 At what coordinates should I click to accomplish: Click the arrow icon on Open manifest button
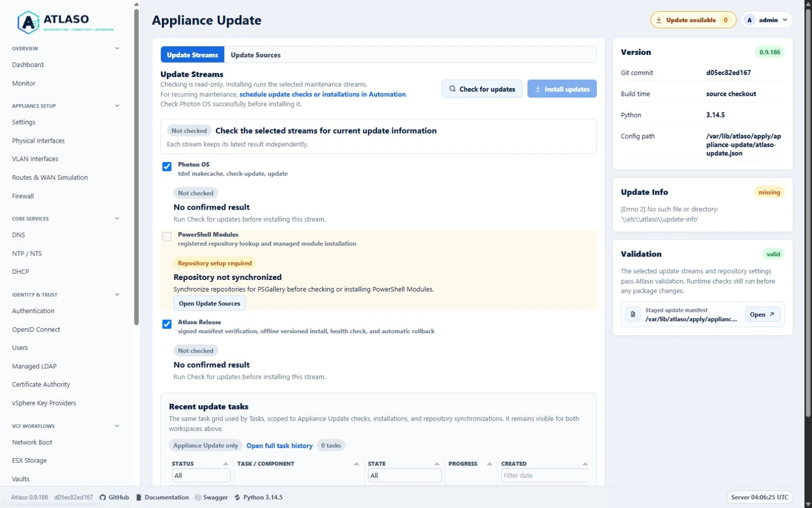[x=772, y=314]
